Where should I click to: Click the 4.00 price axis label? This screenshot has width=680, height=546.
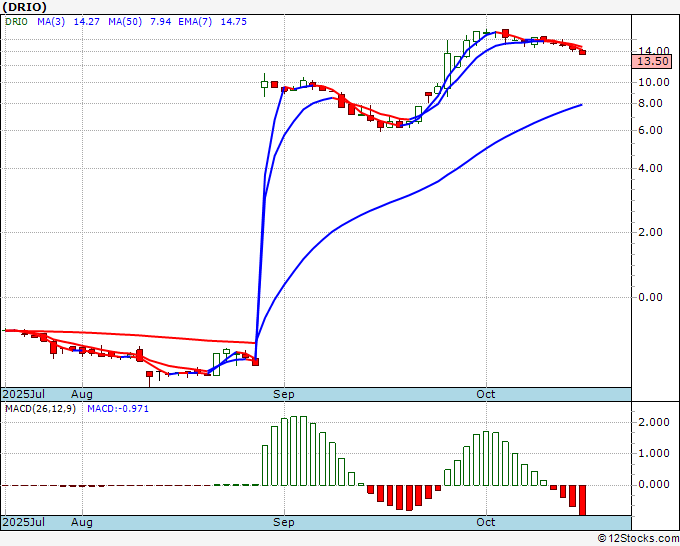(650, 168)
